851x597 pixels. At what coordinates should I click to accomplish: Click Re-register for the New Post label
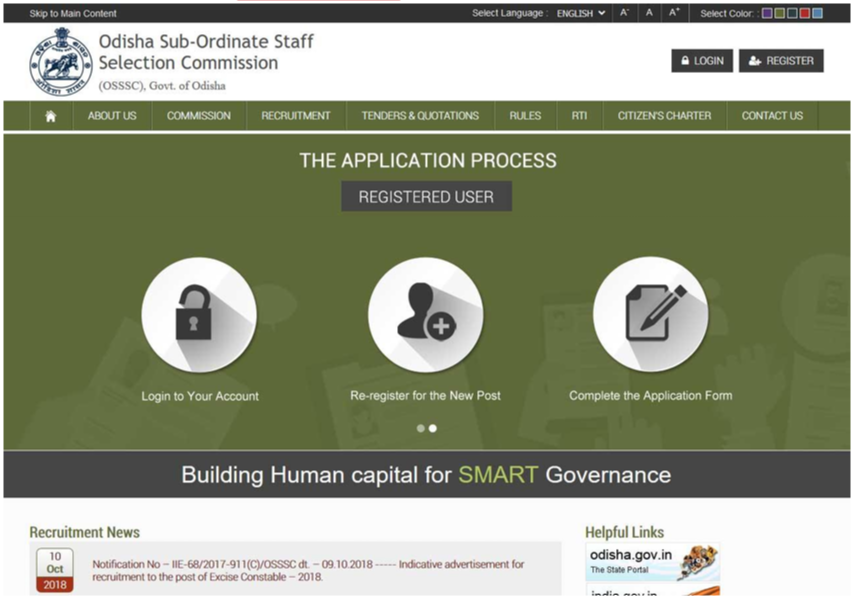click(426, 396)
